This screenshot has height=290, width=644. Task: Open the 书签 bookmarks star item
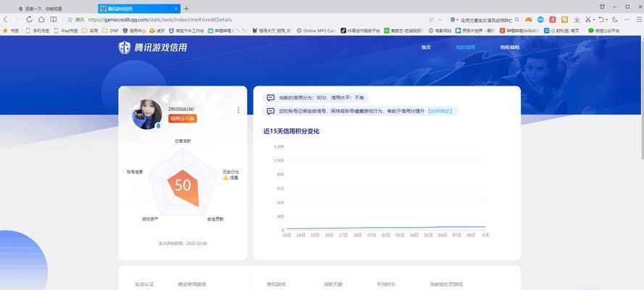11,30
